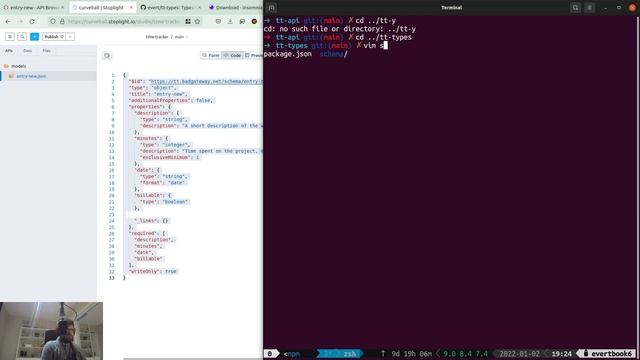Click the Publish button
The image size is (640, 360).
point(54,37)
